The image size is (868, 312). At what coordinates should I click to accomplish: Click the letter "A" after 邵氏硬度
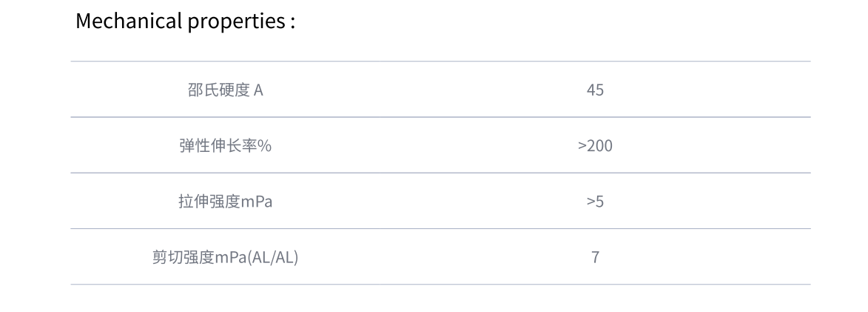click(258, 90)
